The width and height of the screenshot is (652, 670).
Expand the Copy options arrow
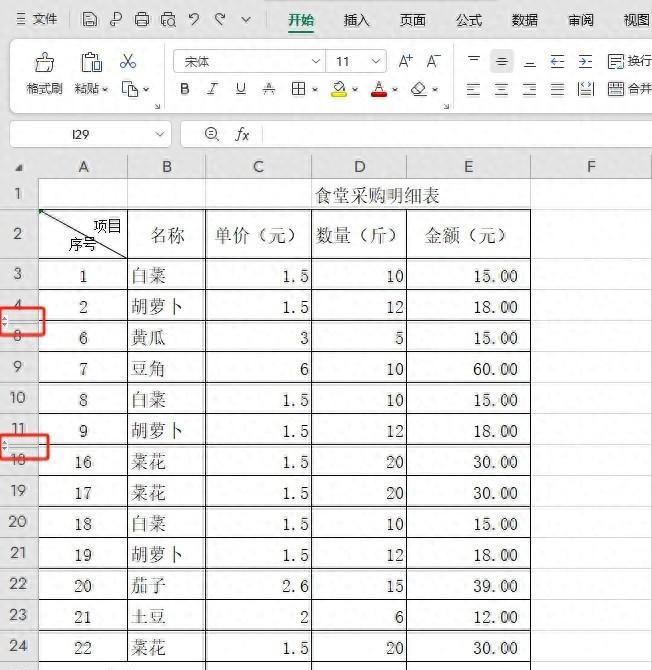tap(146, 89)
